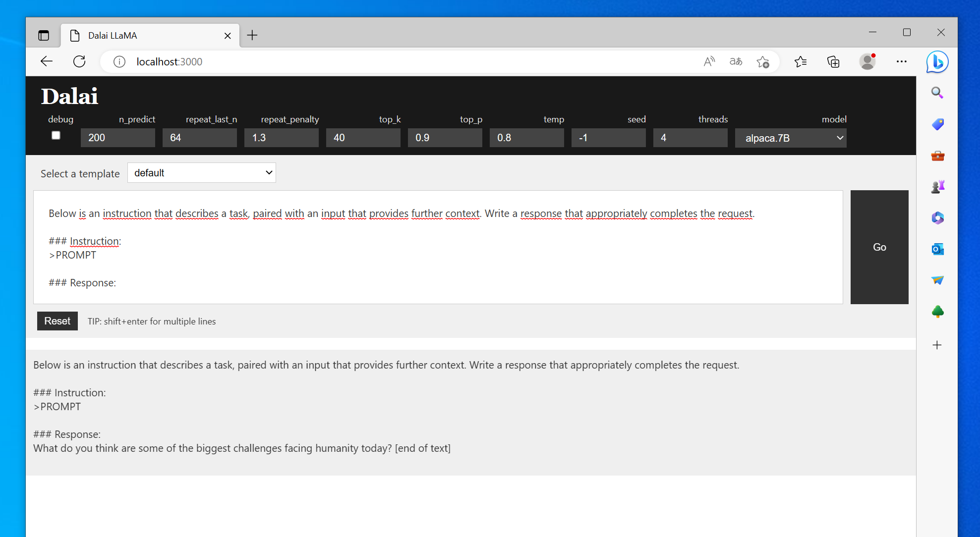
Task: Toggle the debug checkbox
Action: click(56, 135)
